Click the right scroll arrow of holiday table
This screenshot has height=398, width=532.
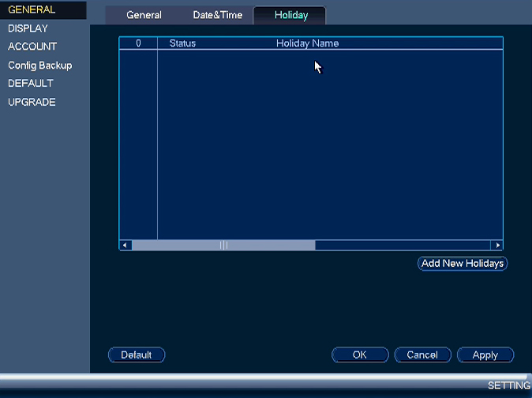pyautogui.click(x=497, y=245)
